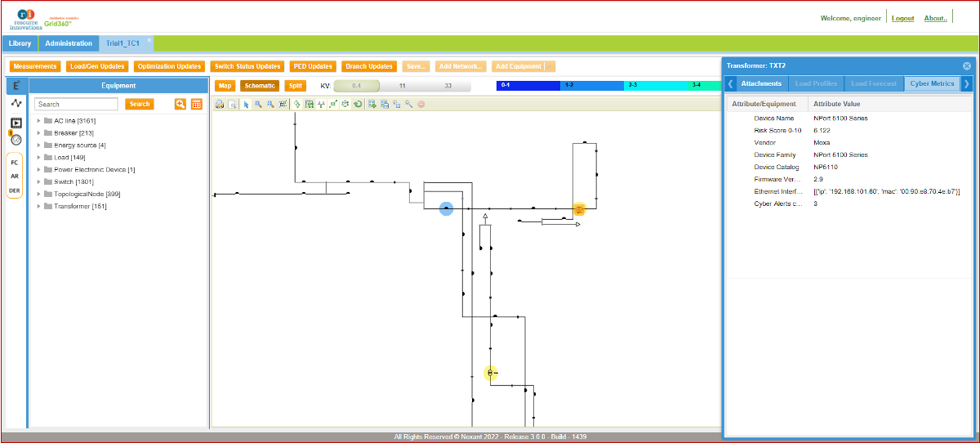Viewport: 980px width, 443px height.
Task: Open the Administration tab
Action: (x=69, y=43)
